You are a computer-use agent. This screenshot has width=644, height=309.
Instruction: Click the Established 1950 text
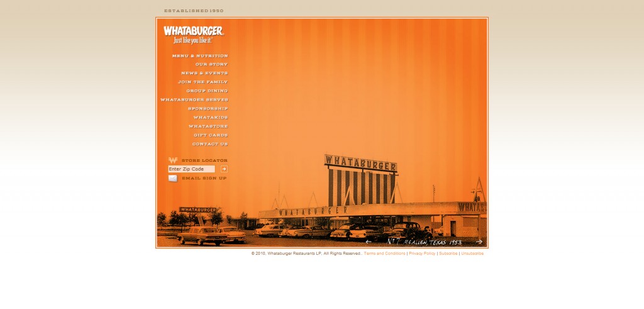coord(194,11)
